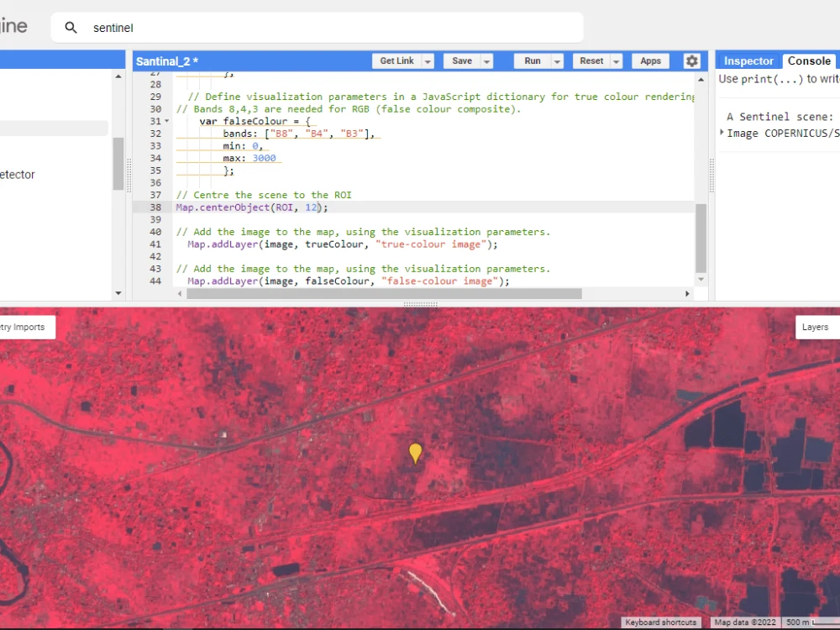Screen dimensions: 840x630
Task: Switch to the Inspector tab
Action: [747, 60]
